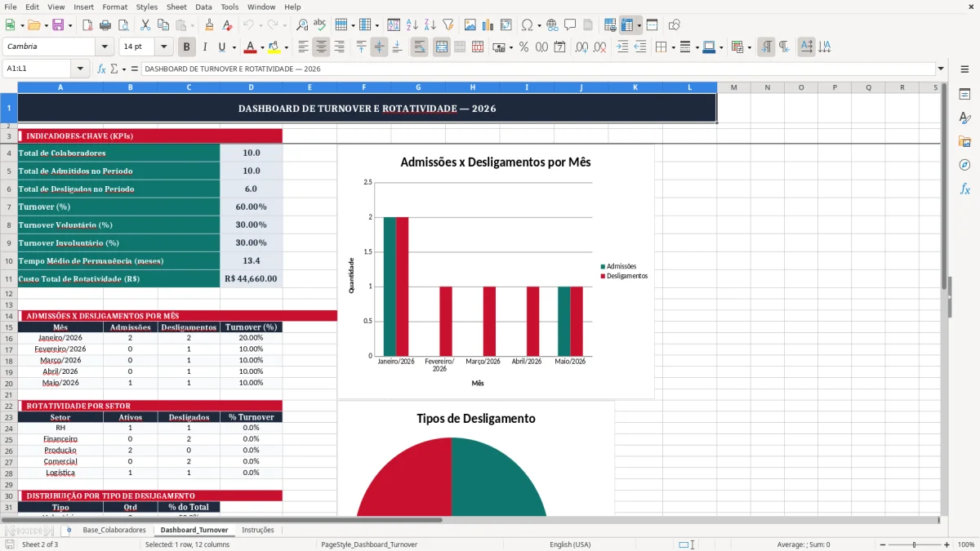The height and width of the screenshot is (551, 980).
Task: Open the Format menu
Action: (x=114, y=7)
